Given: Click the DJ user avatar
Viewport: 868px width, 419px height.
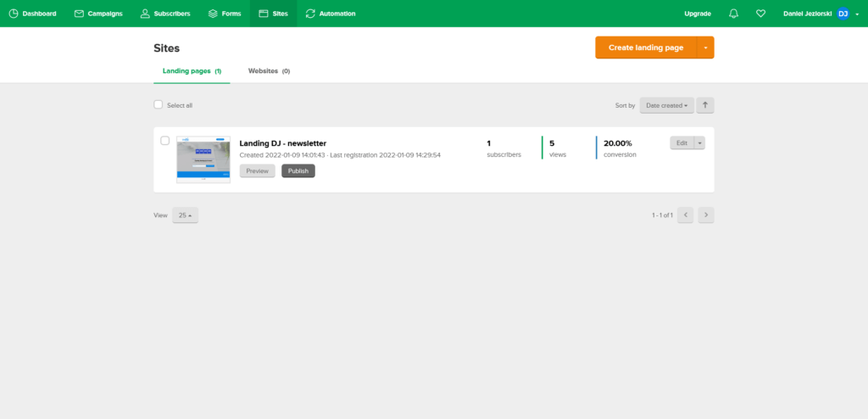Looking at the screenshot, I should [x=843, y=14].
